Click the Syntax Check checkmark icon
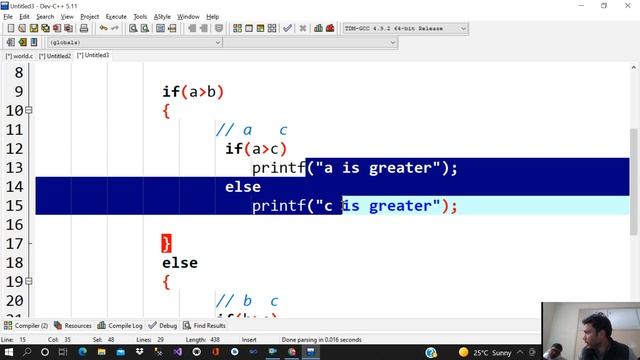Viewport: 640px width, 360px height. (x=287, y=28)
